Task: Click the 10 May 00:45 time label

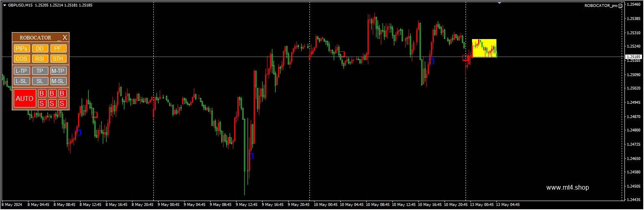Action: click(x=326, y=205)
